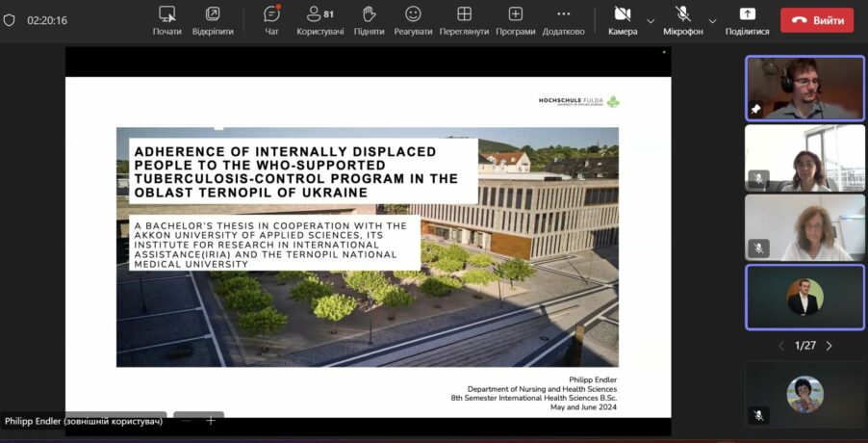Pop out the shared content with Відкріпити
This screenshot has height=443, width=868.
tap(213, 19)
